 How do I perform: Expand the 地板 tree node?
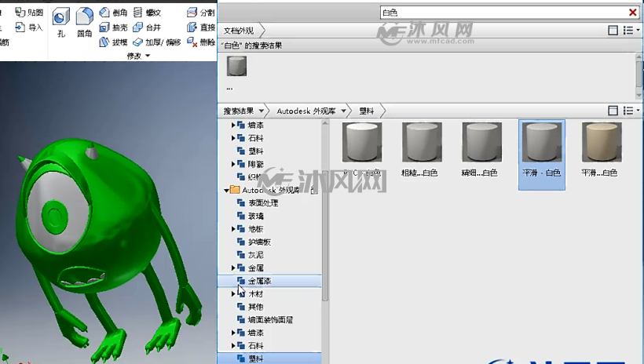coord(233,229)
